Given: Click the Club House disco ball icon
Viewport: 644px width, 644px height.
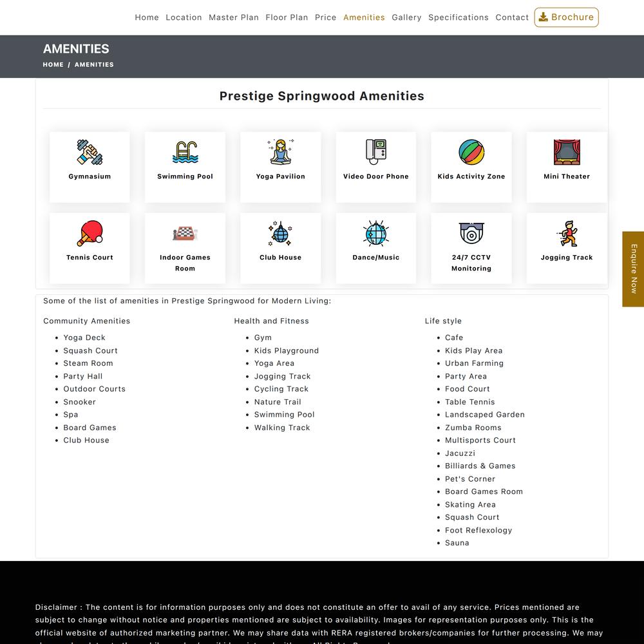Looking at the screenshot, I should [x=281, y=234].
